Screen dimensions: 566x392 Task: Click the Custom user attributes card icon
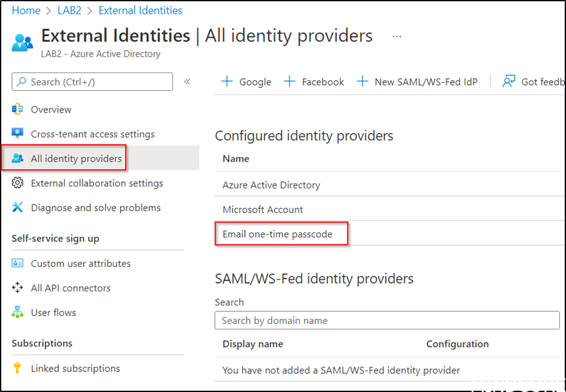(x=17, y=263)
